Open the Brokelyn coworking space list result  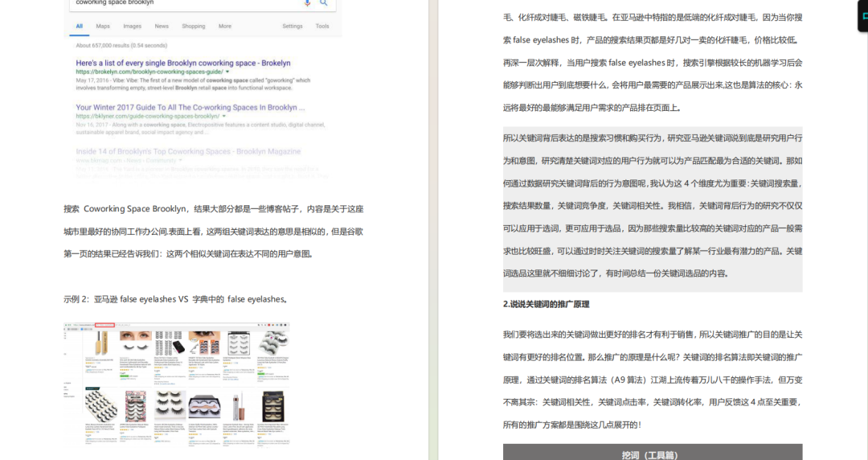click(x=183, y=64)
